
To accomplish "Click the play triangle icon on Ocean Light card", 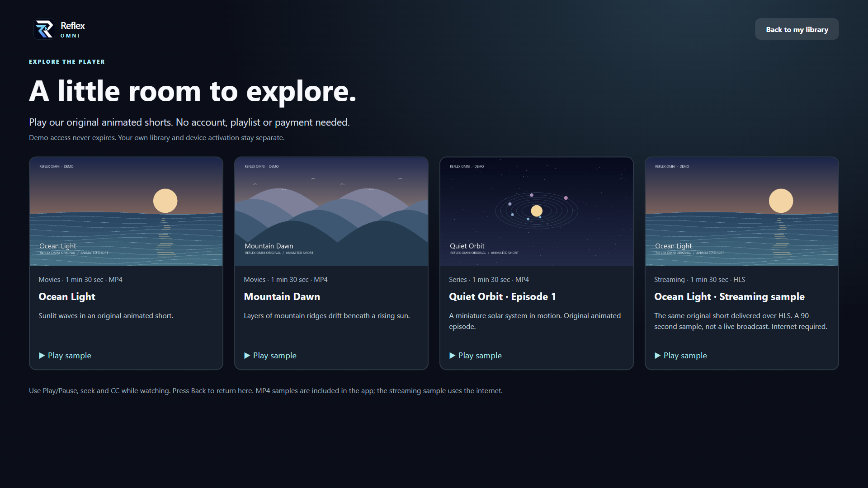I will (x=42, y=356).
